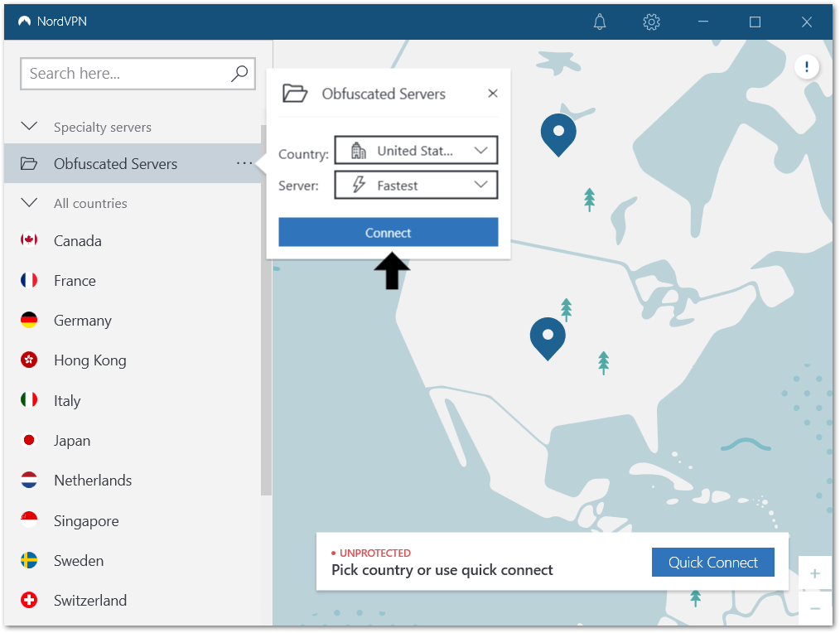The width and height of the screenshot is (840, 633).
Task: Click the city building icon in Country dropdown
Action: tap(359, 151)
